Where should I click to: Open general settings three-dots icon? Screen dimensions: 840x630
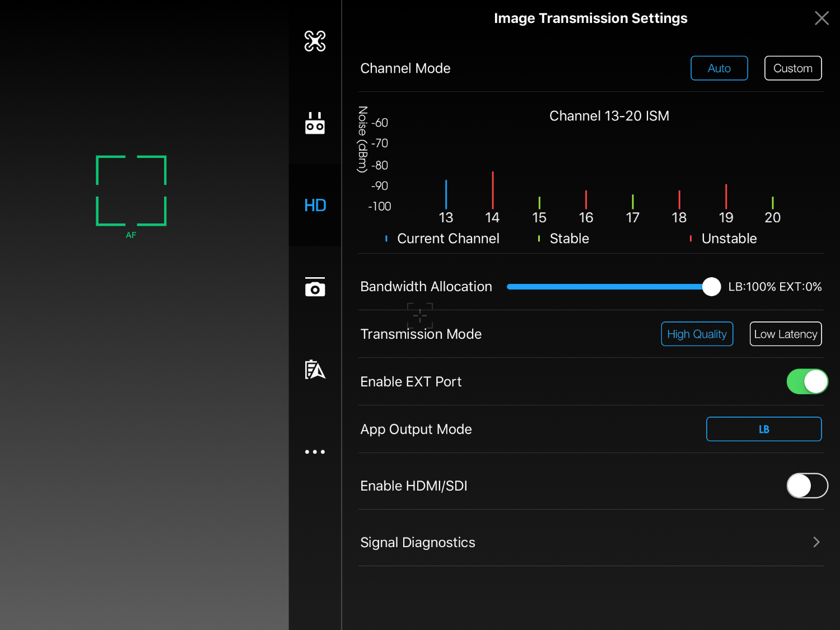(315, 452)
